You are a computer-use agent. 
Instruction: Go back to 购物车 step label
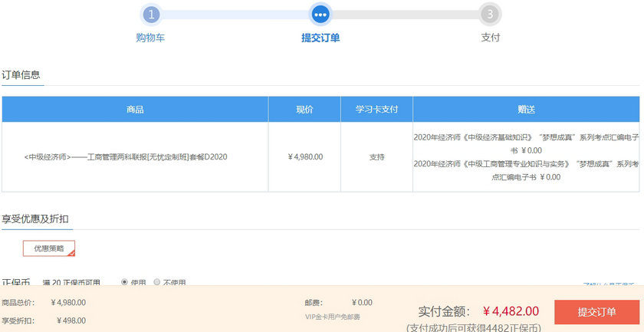pos(150,38)
